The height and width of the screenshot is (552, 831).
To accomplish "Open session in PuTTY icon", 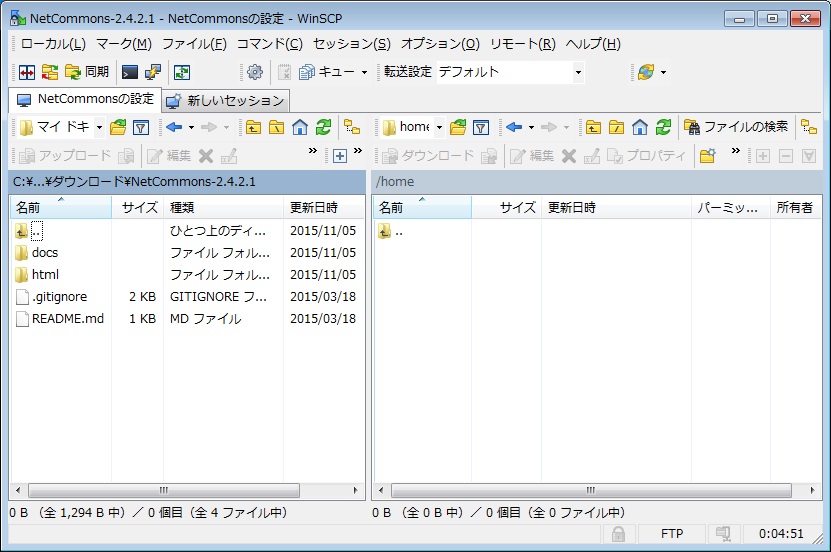I will [x=153, y=72].
